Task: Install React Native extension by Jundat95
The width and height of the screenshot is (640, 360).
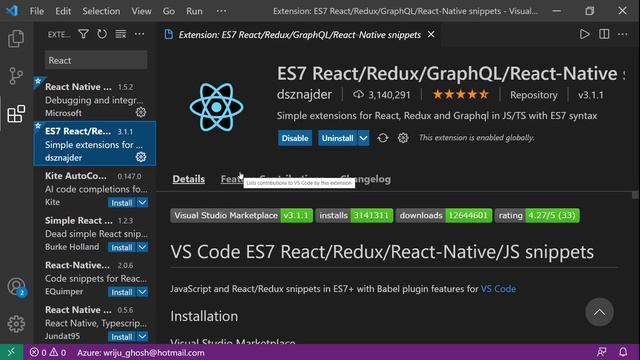Action: (122, 337)
